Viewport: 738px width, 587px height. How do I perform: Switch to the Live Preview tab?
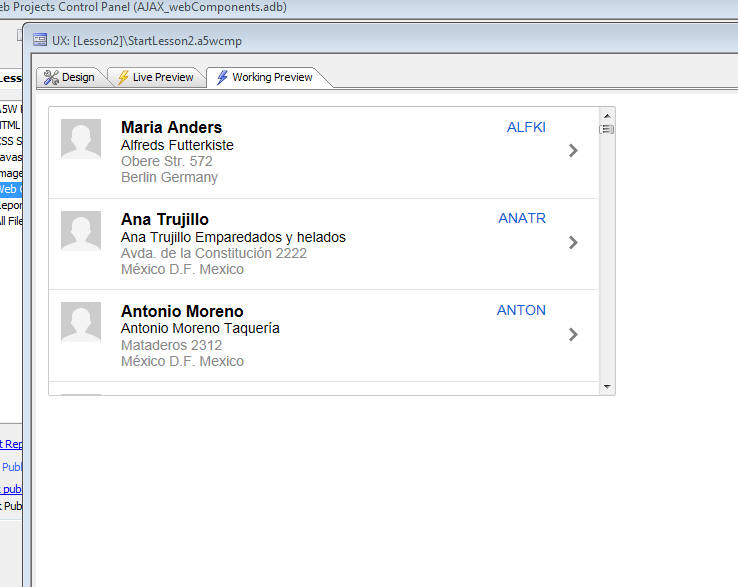click(x=156, y=77)
